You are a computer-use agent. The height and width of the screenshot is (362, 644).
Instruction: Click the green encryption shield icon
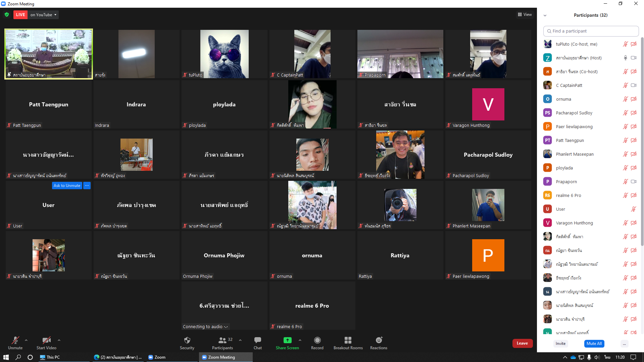[x=7, y=15]
